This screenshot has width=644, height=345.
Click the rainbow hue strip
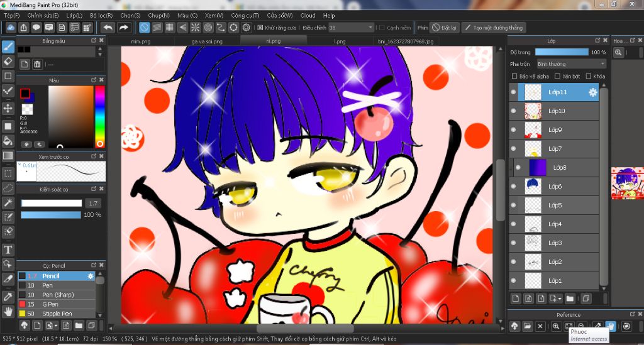point(99,117)
